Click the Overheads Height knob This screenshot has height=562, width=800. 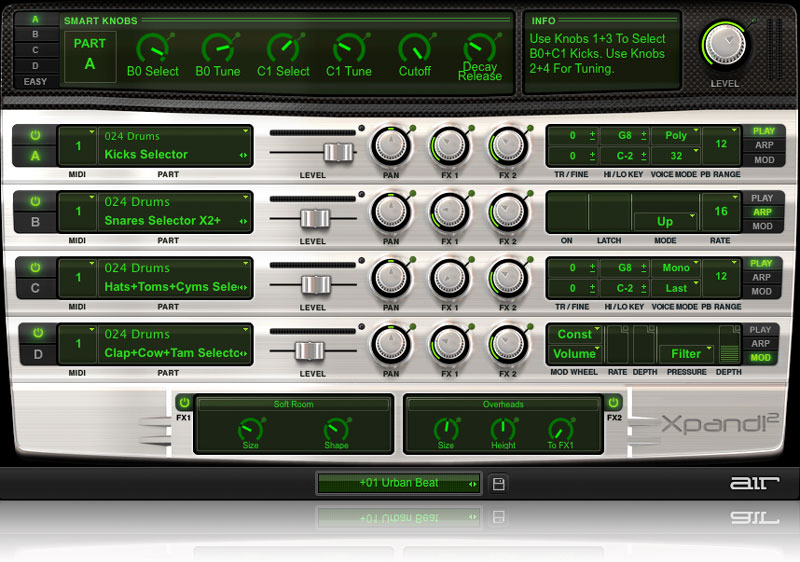click(x=504, y=428)
